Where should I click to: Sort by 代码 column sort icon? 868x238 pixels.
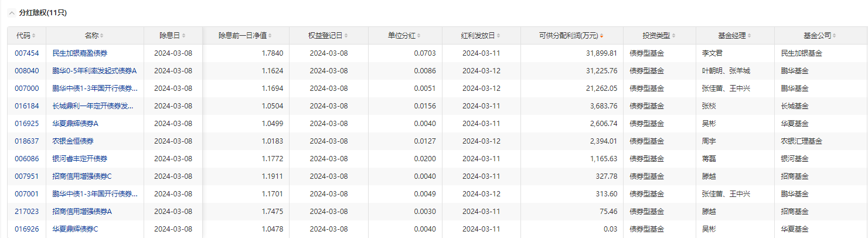[33, 36]
